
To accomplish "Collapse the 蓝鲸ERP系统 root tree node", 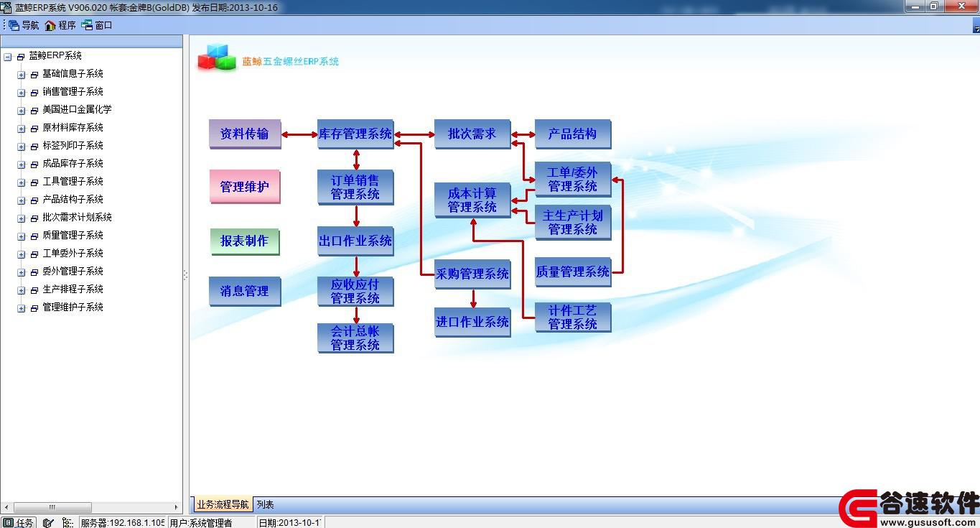I will point(7,56).
